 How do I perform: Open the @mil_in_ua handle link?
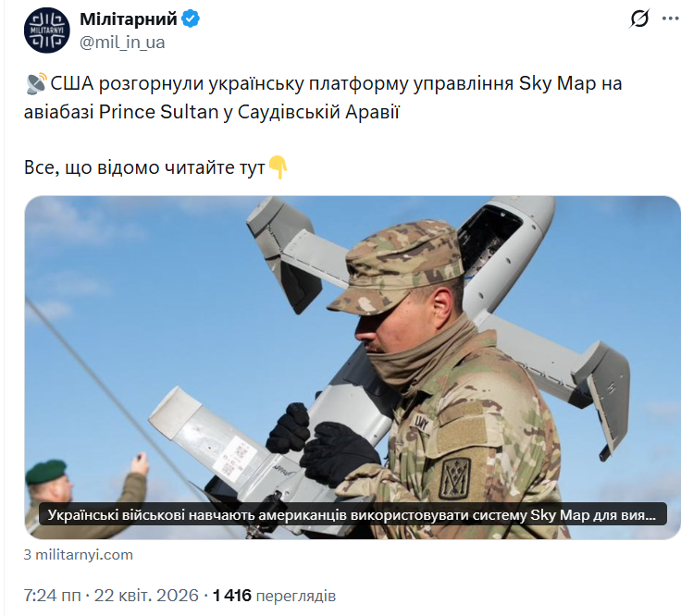click(122, 43)
